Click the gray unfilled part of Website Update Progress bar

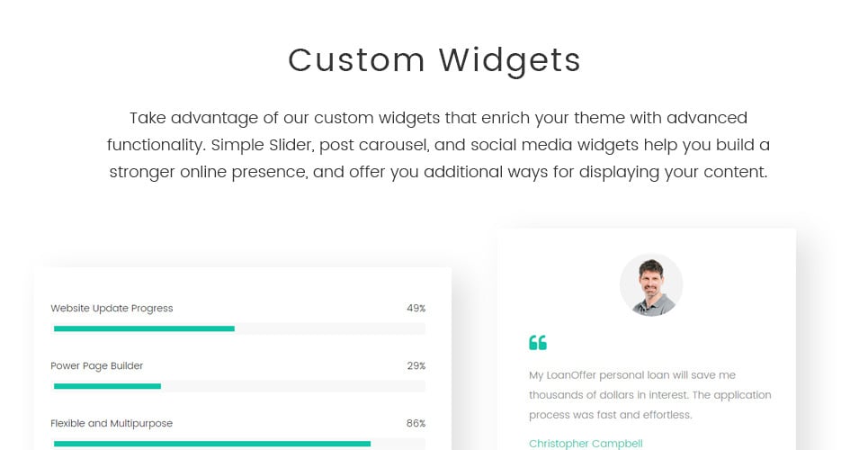coord(329,328)
